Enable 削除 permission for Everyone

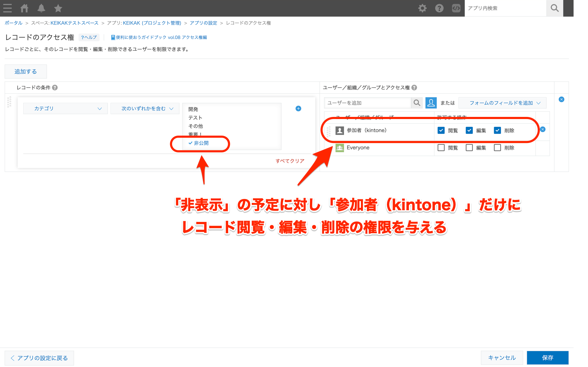pos(498,148)
